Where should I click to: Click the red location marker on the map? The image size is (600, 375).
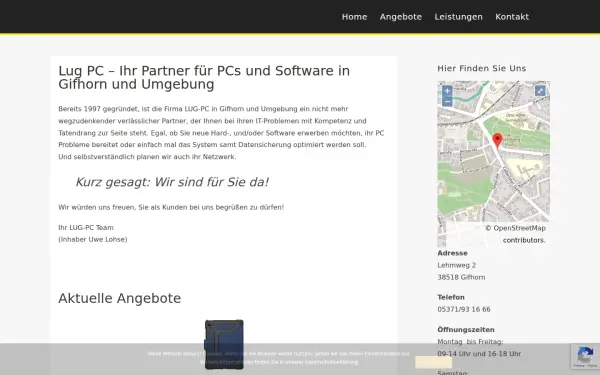[x=497, y=141]
